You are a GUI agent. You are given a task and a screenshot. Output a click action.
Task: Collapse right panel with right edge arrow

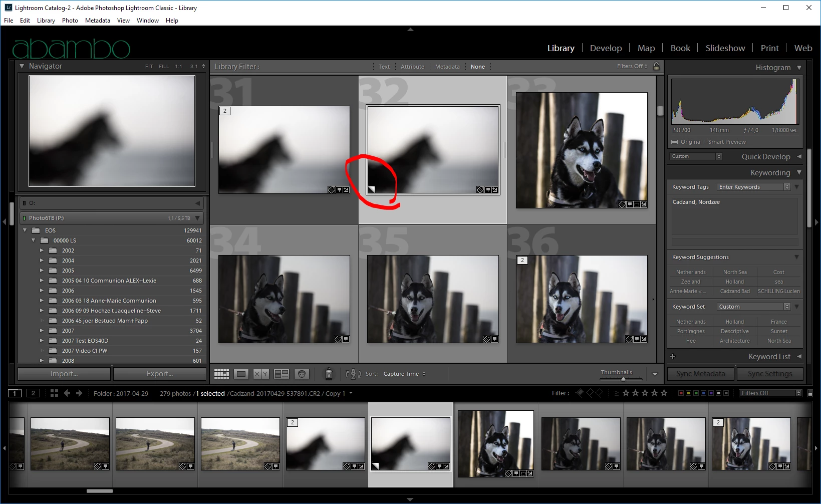pyautogui.click(x=816, y=222)
